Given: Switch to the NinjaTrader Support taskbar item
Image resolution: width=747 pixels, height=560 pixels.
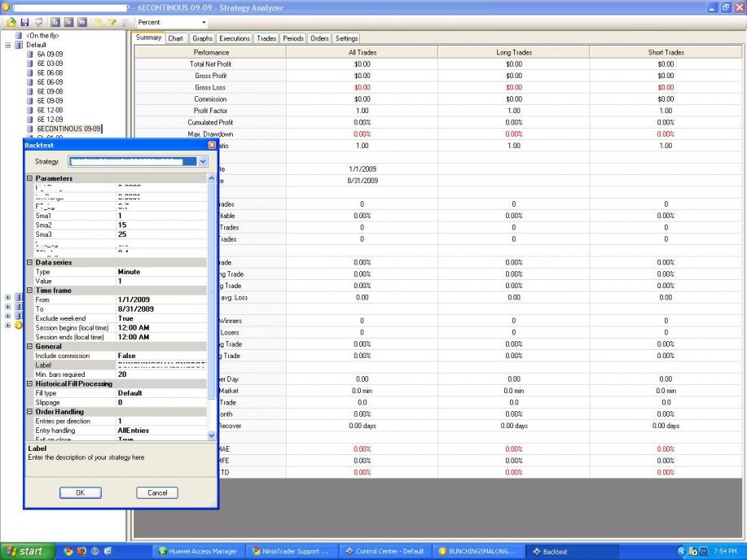Looking at the screenshot, I should [x=292, y=551].
